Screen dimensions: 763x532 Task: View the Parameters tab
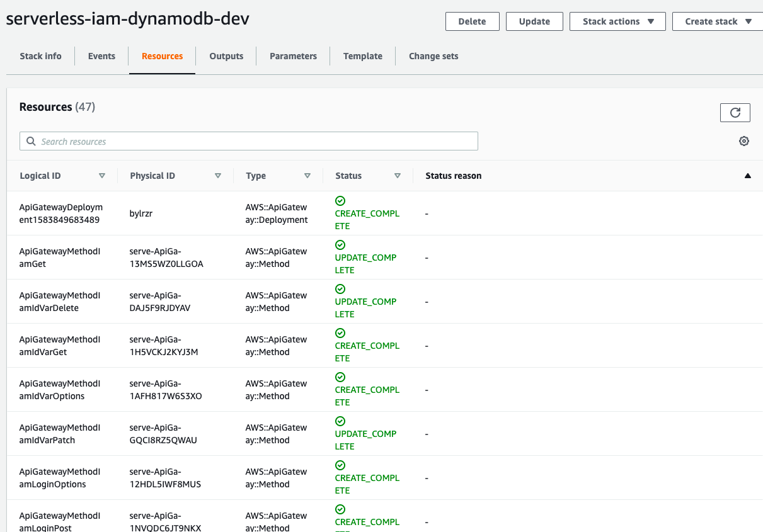tap(293, 56)
